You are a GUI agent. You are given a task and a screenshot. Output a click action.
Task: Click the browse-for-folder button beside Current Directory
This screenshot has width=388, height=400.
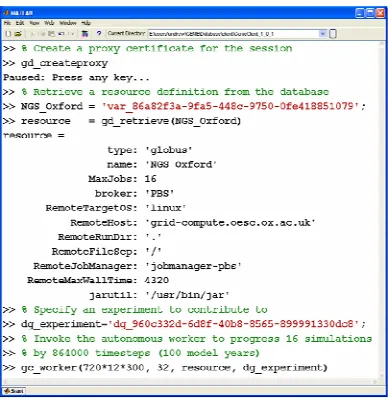tap(333, 34)
